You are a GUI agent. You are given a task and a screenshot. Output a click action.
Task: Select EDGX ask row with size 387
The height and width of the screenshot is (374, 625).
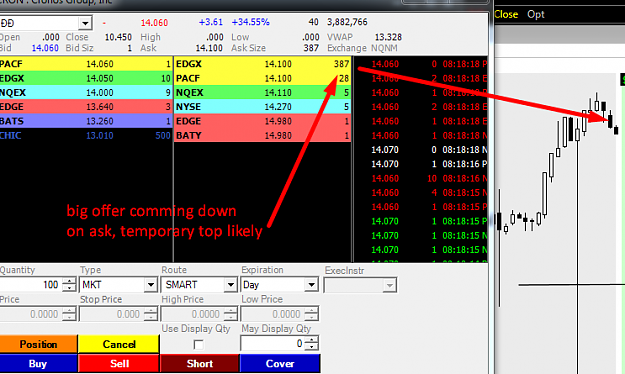coord(262,64)
